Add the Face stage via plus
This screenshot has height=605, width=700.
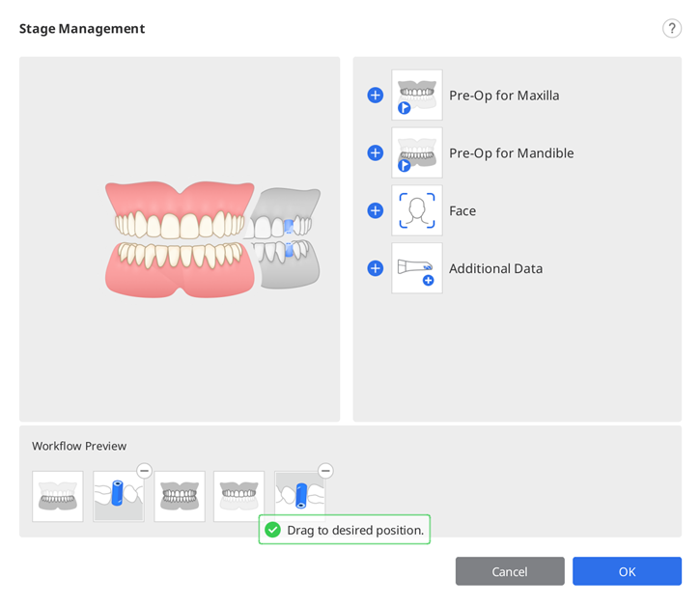pyautogui.click(x=375, y=210)
